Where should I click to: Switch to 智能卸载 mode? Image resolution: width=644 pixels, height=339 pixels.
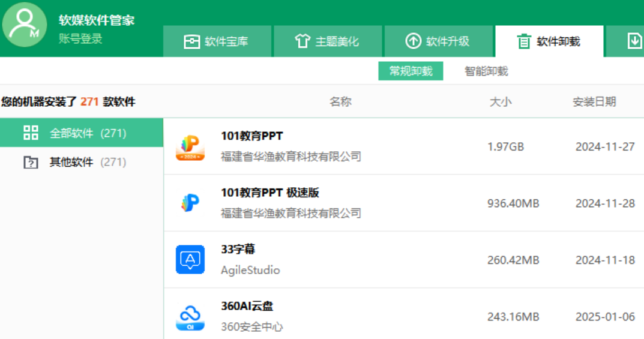486,71
